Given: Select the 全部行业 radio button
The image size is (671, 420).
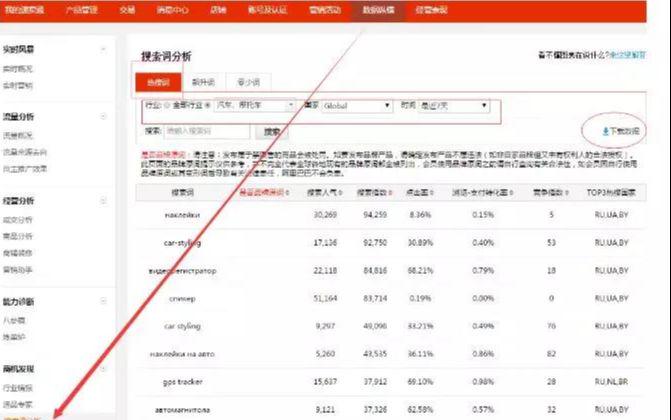Looking at the screenshot, I should click(169, 105).
